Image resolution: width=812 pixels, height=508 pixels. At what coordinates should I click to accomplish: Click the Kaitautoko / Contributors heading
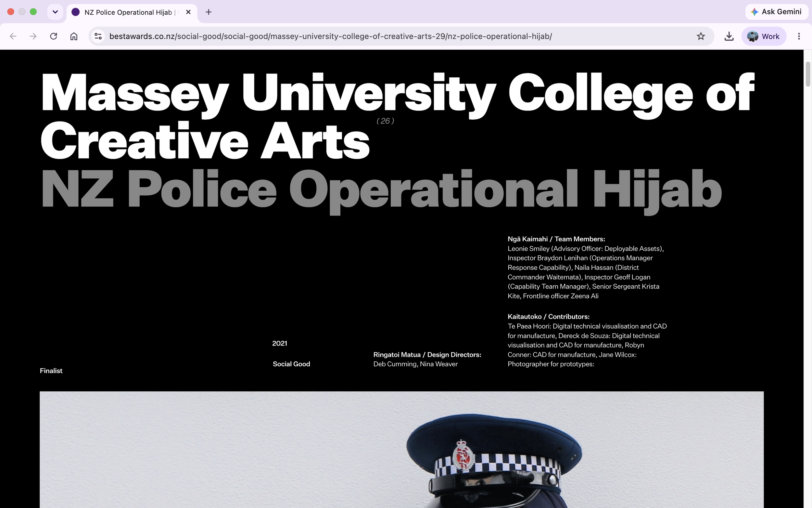pos(548,317)
